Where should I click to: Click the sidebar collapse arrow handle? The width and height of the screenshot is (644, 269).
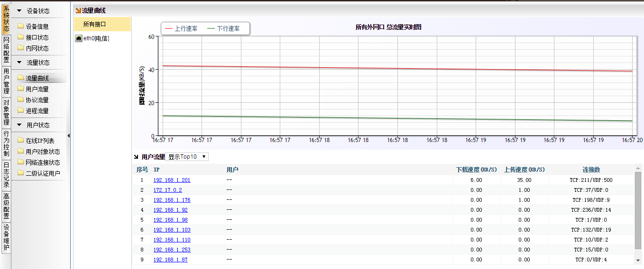(x=69, y=136)
